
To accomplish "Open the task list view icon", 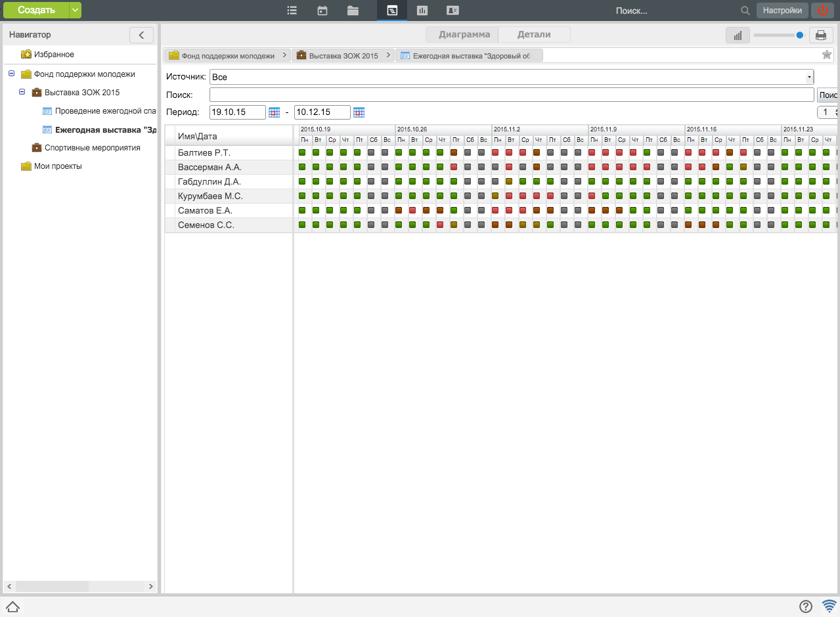I will (x=292, y=11).
